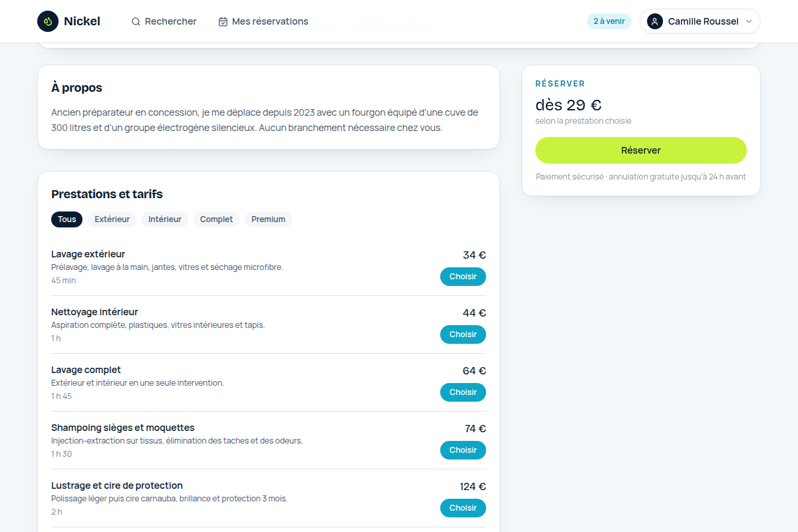Click the 64 € price

474,370
